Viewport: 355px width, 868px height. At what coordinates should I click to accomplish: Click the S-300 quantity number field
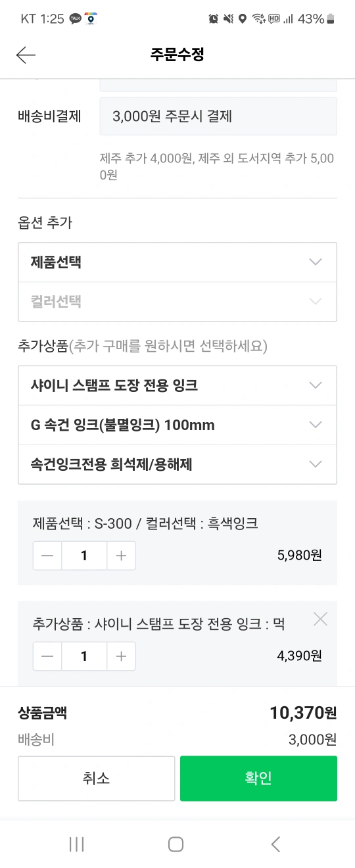click(x=84, y=556)
